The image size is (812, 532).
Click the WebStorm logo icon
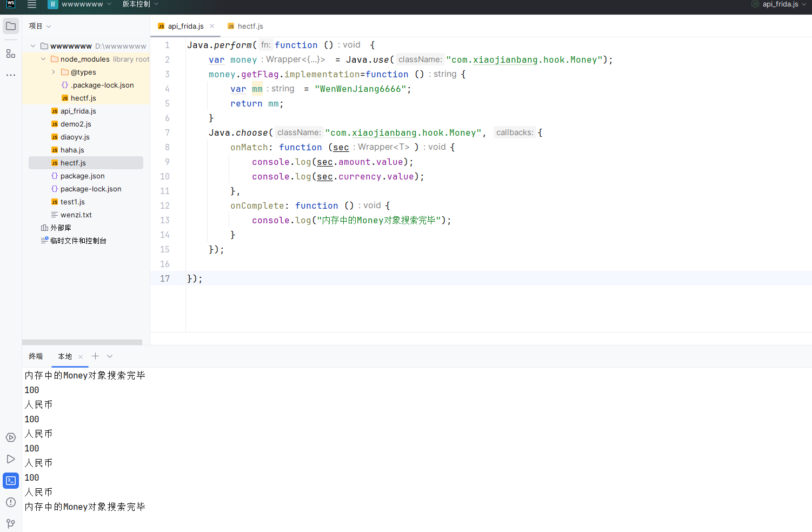(x=11, y=4)
